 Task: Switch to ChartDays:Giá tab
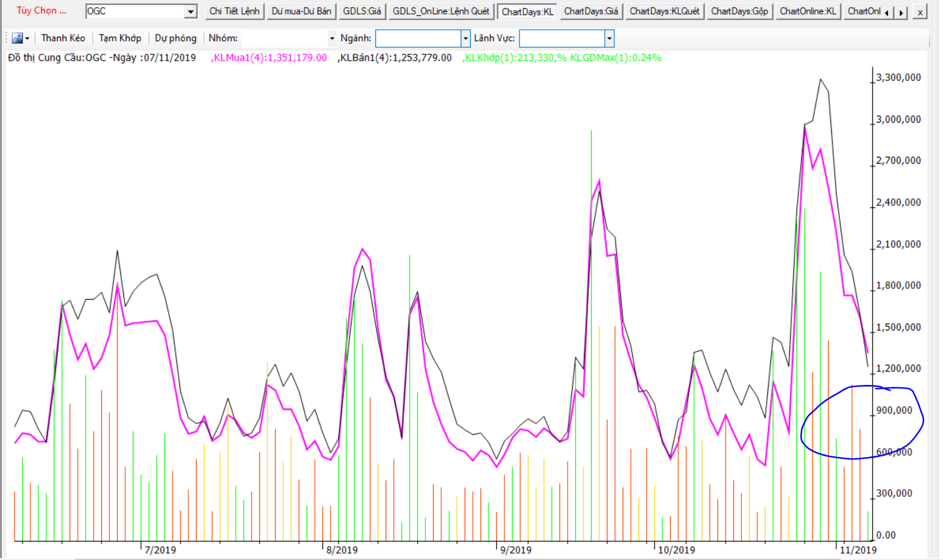[591, 11]
